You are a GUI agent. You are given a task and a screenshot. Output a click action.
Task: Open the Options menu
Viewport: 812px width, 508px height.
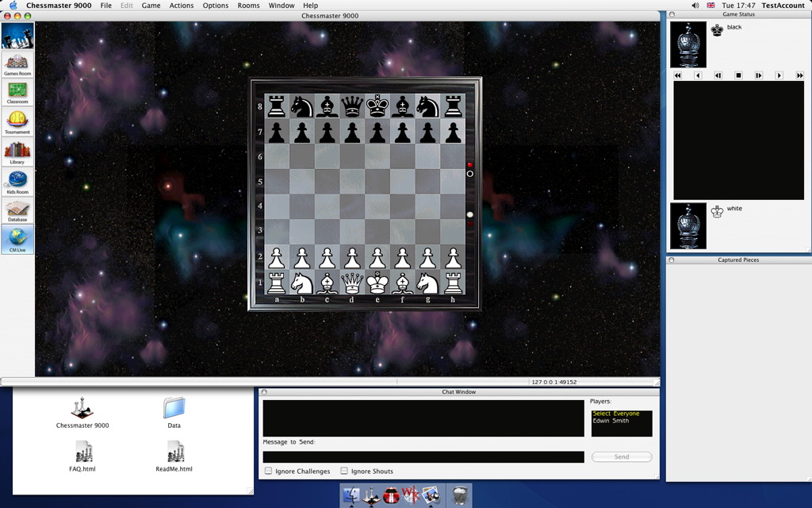click(x=216, y=6)
